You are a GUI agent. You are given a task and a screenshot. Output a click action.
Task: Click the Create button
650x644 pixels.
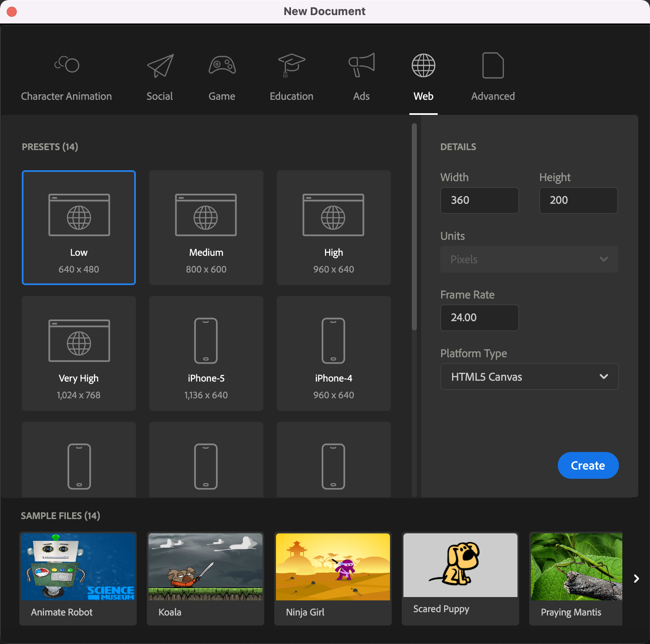click(x=588, y=465)
